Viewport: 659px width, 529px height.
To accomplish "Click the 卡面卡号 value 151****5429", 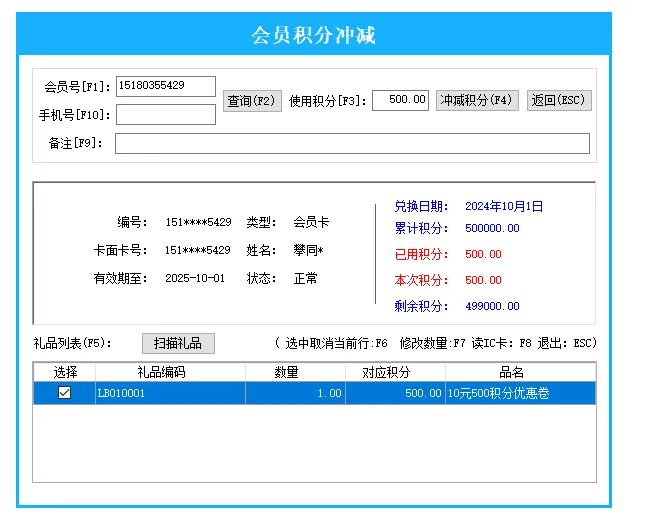I will pos(198,250).
